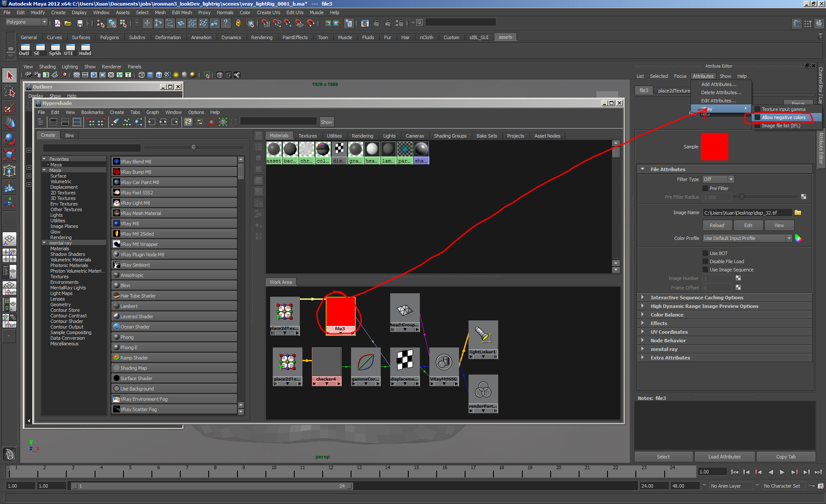Image resolution: width=826 pixels, height=504 pixels.
Task: Collapse the mental ray tree category
Action: click(44, 243)
